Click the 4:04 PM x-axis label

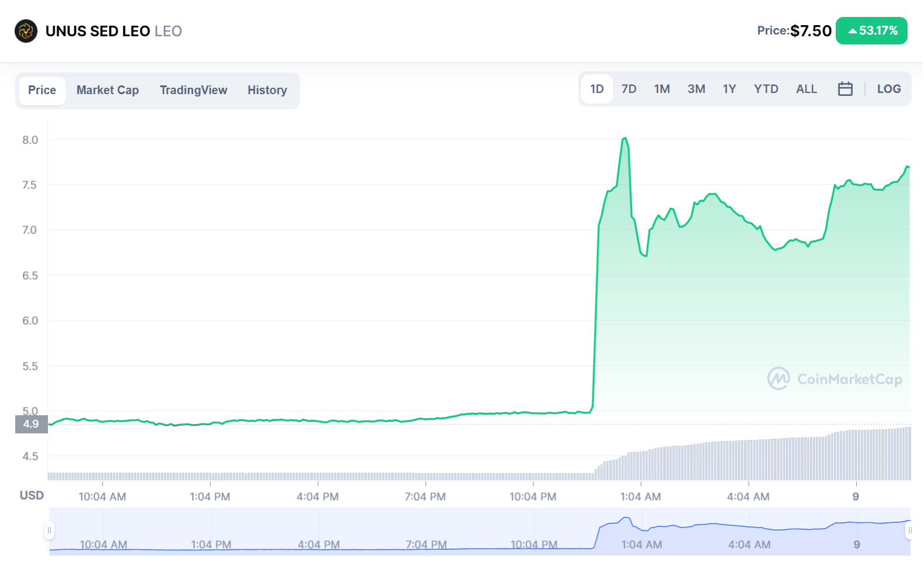point(318,497)
